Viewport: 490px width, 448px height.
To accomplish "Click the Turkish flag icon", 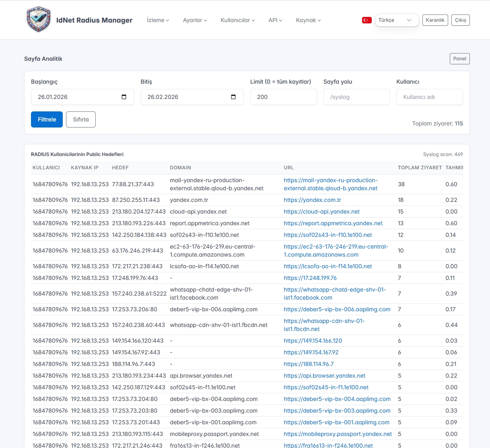I will (366, 20).
